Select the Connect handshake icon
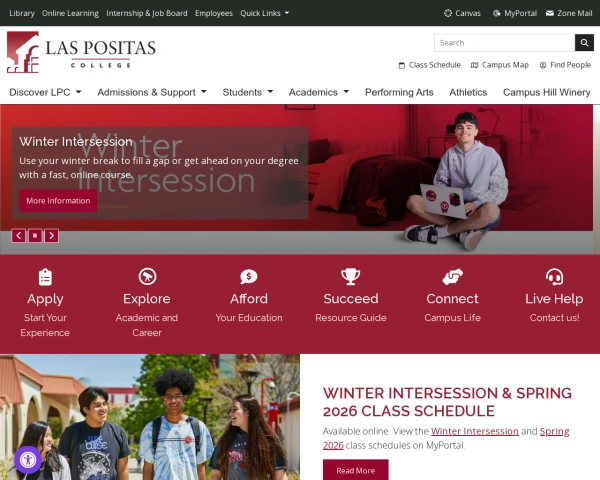The height and width of the screenshot is (480, 600). coord(452,276)
